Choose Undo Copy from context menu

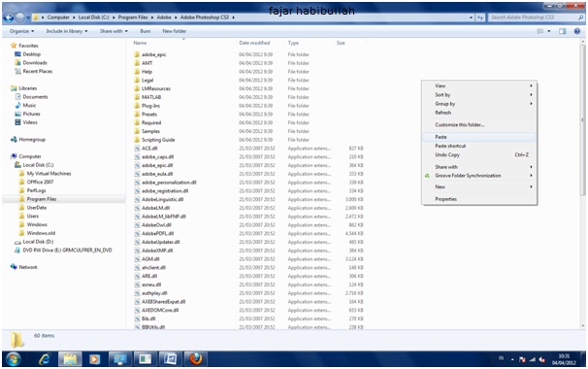click(x=479, y=154)
